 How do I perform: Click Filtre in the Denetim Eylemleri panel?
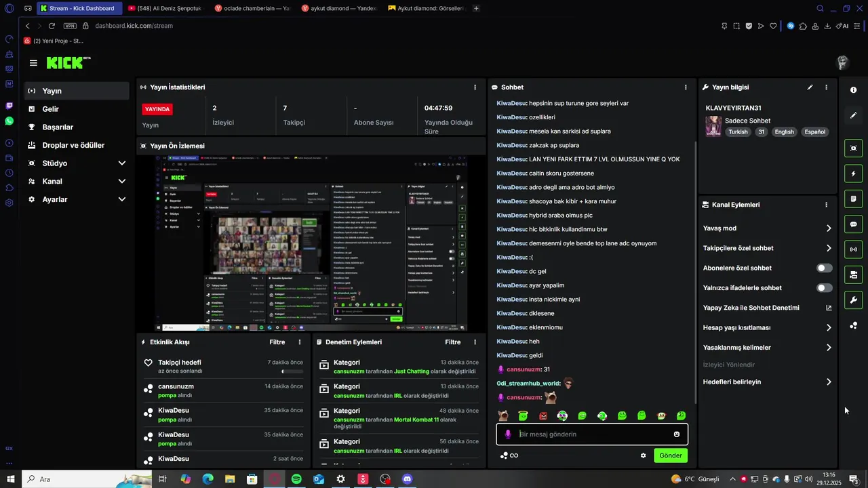452,342
